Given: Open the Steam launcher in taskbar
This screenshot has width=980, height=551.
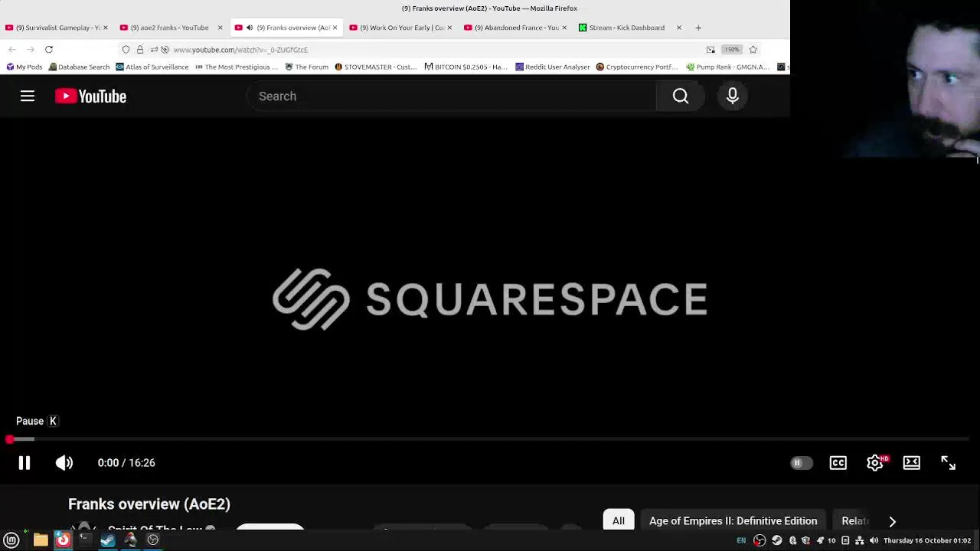Looking at the screenshot, I should point(108,540).
